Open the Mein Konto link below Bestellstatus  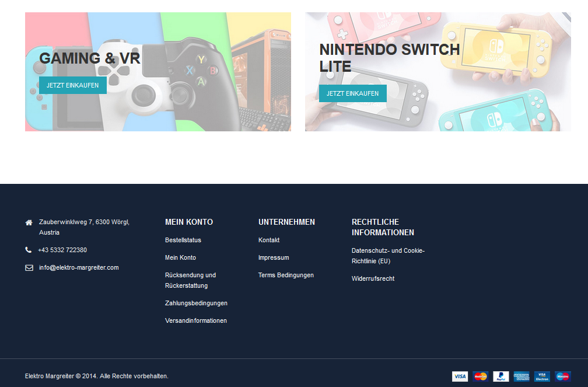coord(180,257)
